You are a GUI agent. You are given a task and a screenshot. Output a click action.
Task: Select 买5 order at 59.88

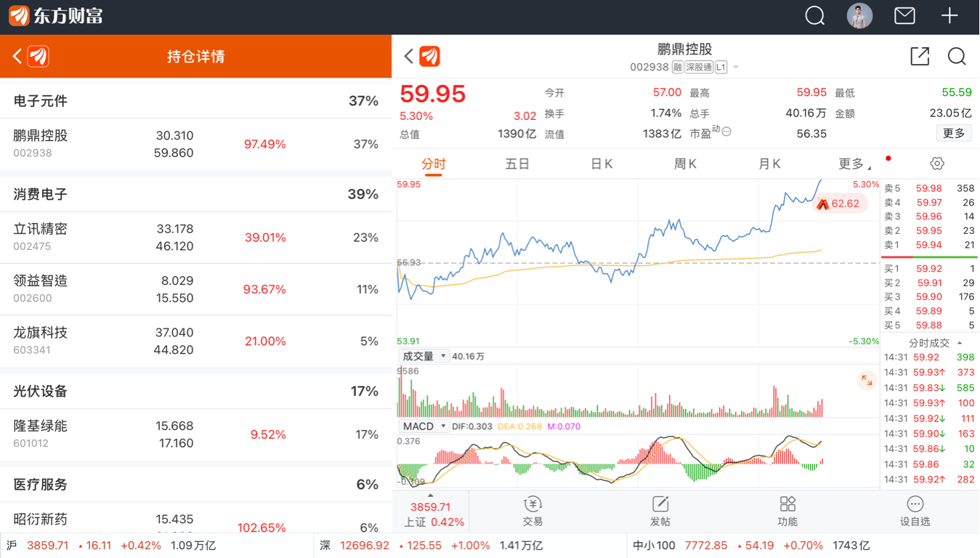[x=929, y=325]
